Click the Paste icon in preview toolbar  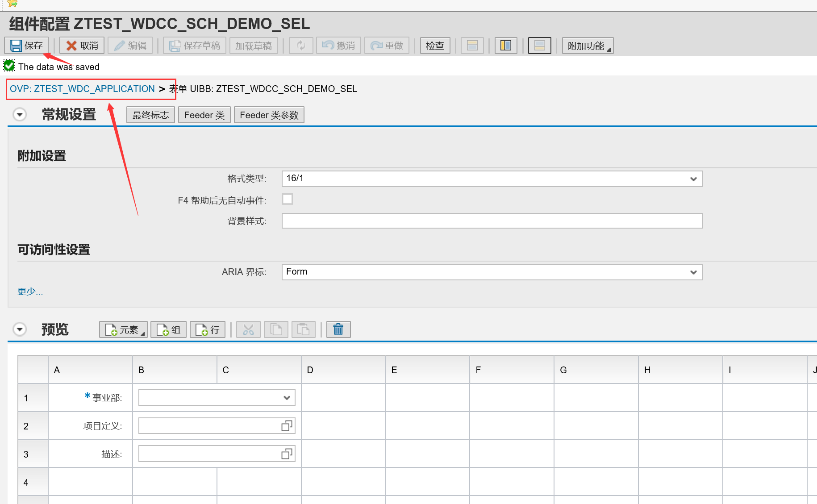click(x=304, y=329)
